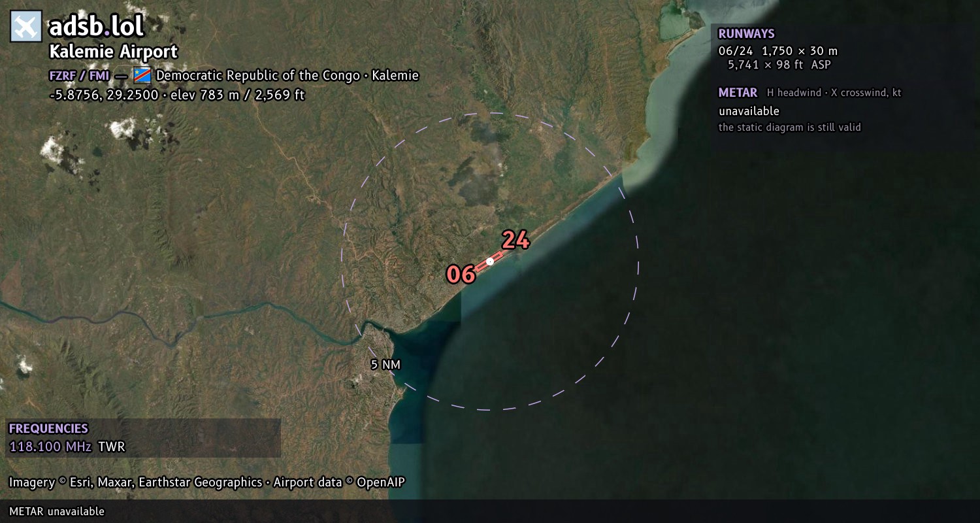This screenshot has width=980, height=523.
Task: Click the 5,741 × 98 ft ASP line
Action: (x=779, y=65)
